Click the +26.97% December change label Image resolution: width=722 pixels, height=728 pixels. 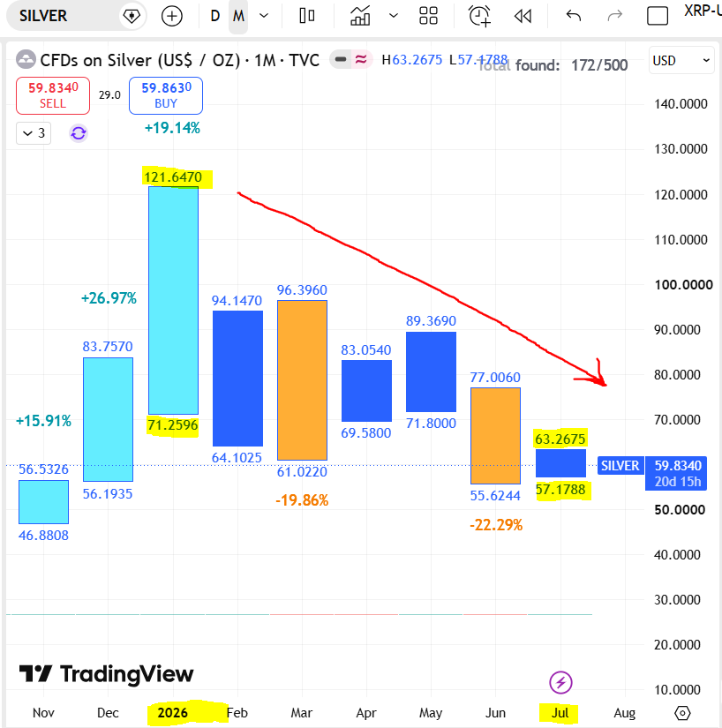pos(109,298)
